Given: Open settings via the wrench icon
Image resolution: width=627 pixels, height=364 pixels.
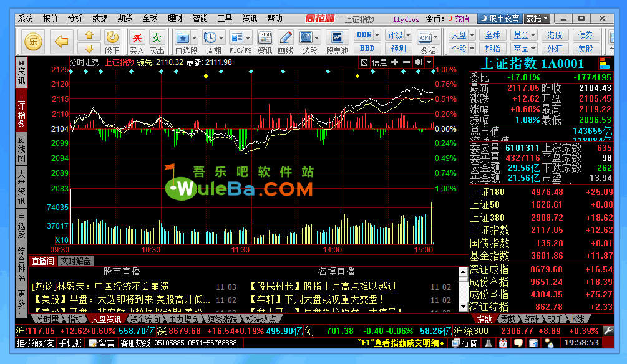Looking at the screenshot, I should point(608,331).
